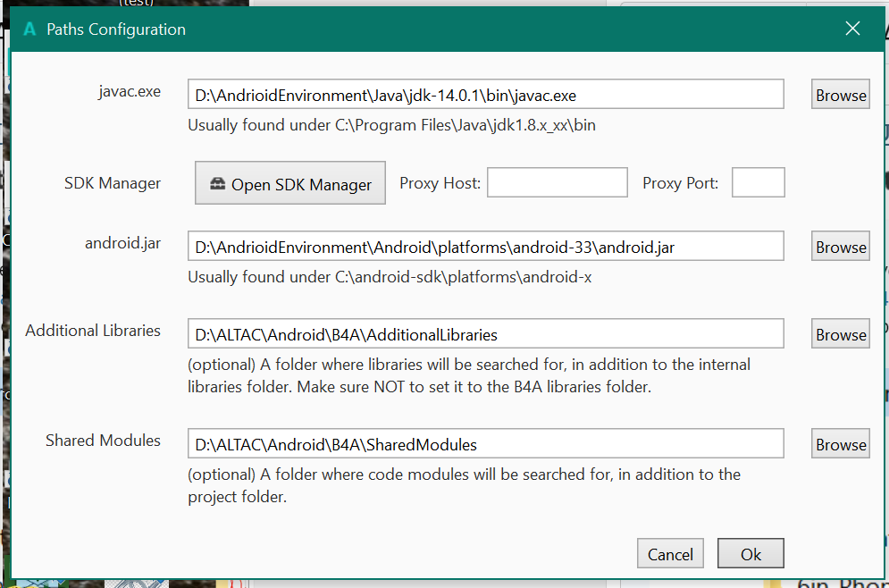The height and width of the screenshot is (588, 889).
Task: Browse for Additional Libraries folder
Action: point(840,334)
